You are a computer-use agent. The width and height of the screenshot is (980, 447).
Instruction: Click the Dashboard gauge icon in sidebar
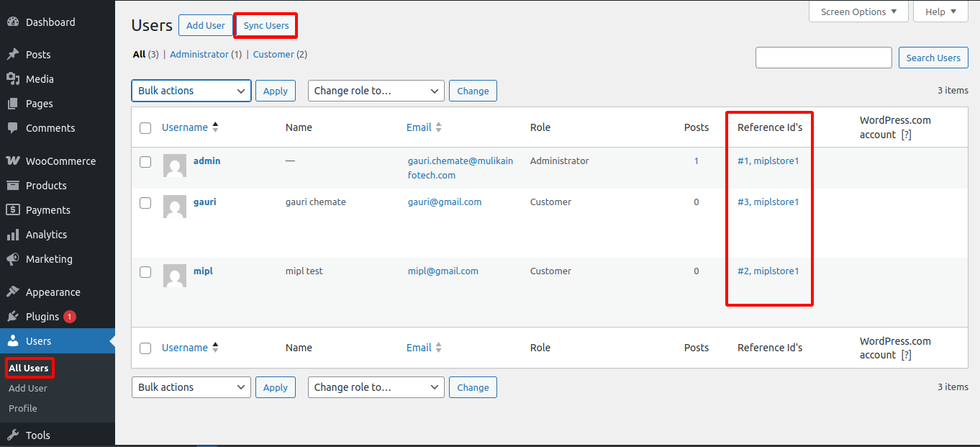[x=12, y=22]
